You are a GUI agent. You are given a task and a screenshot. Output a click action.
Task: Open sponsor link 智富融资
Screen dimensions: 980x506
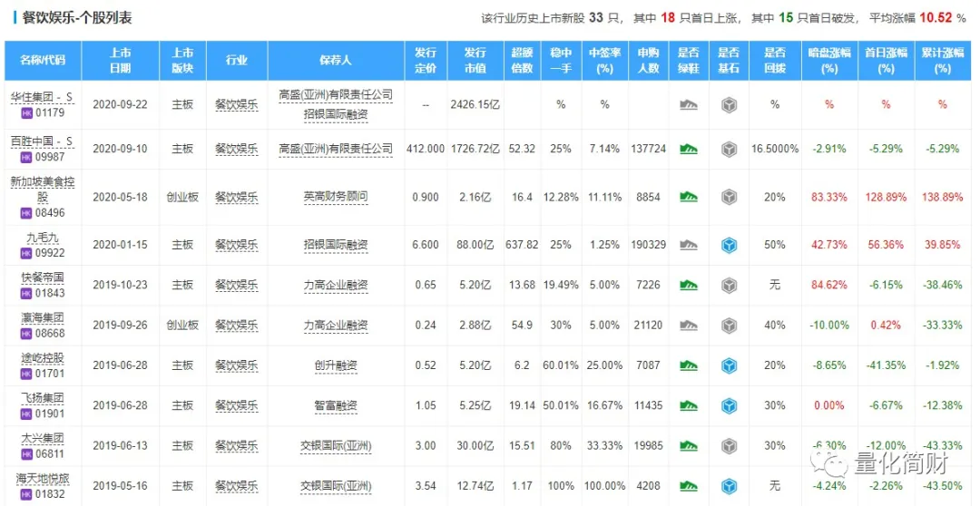pos(337,405)
